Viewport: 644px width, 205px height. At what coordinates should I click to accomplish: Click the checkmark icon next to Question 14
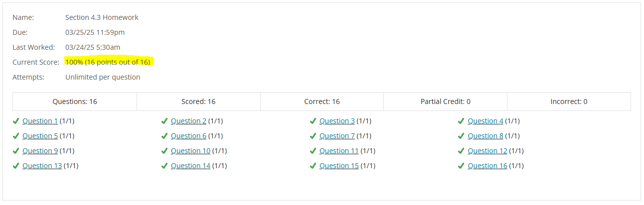(x=164, y=166)
